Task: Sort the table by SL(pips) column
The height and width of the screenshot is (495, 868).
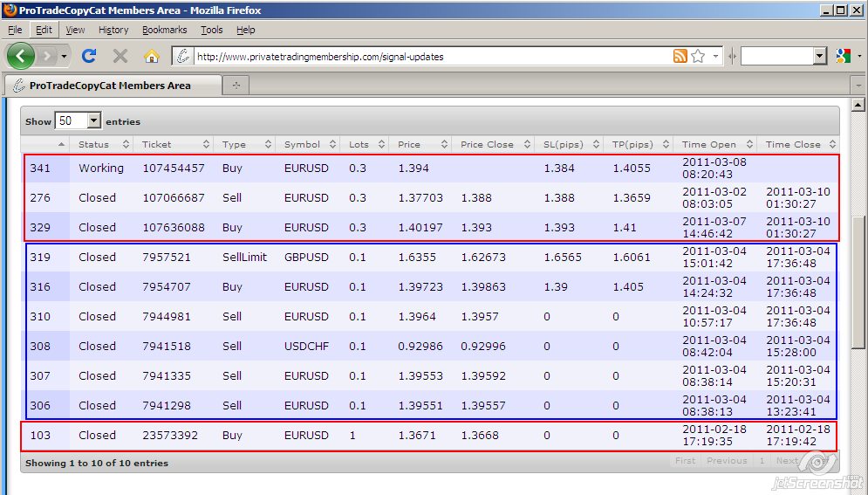Action: point(569,145)
